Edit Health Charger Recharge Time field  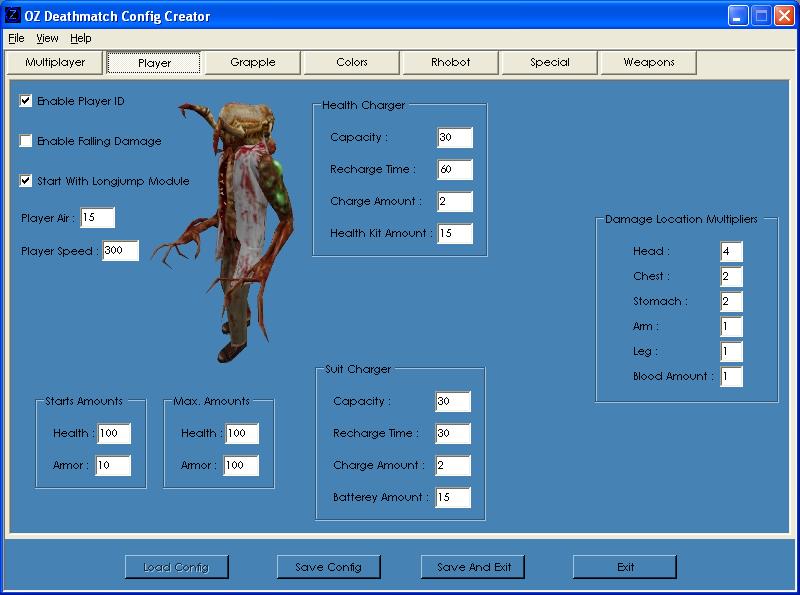coord(455,169)
